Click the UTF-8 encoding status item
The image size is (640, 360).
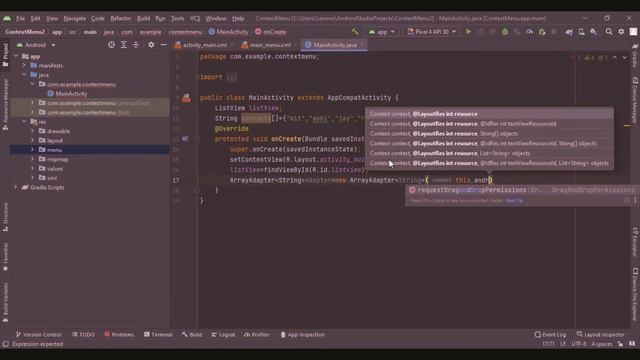[x=579, y=344]
